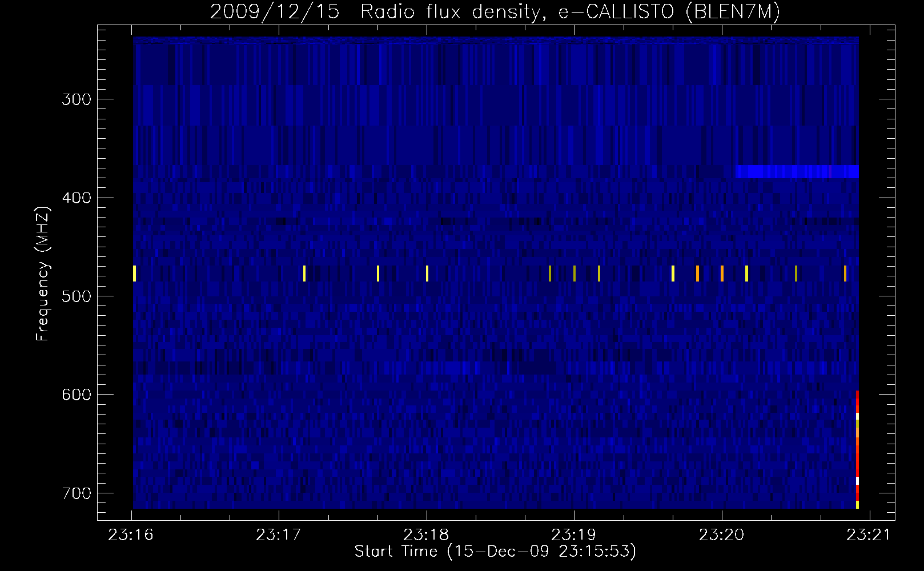
Task: Click the 23:20 time tick label
Action: point(722,534)
